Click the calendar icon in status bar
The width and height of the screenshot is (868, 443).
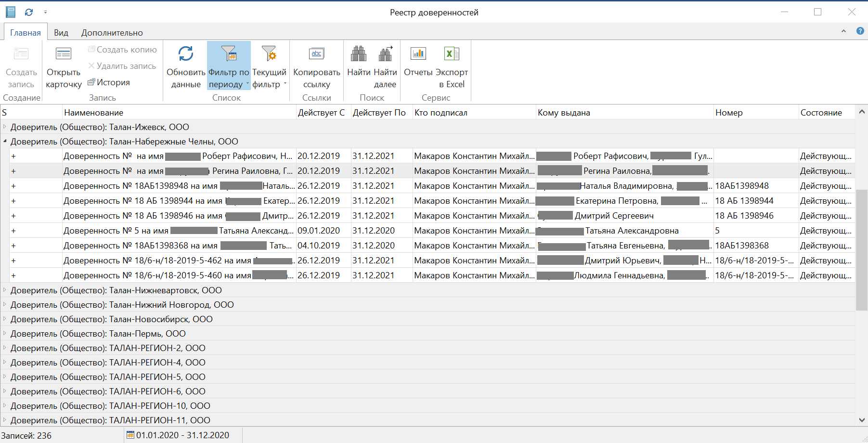[130, 435]
